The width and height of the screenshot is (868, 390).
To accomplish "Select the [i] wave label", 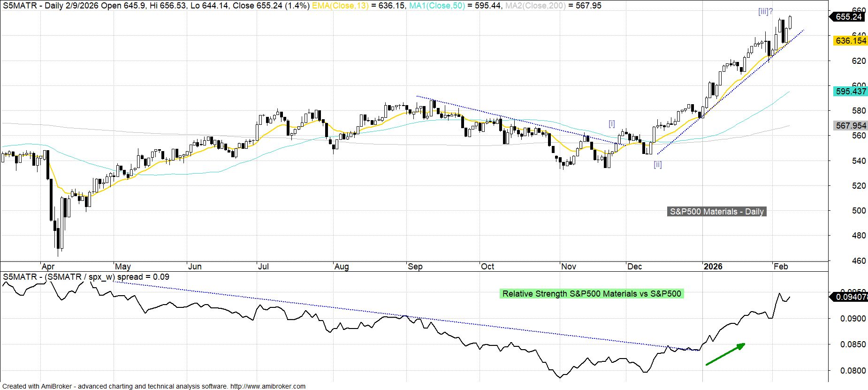I will pyautogui.click(x=611, y=124).
